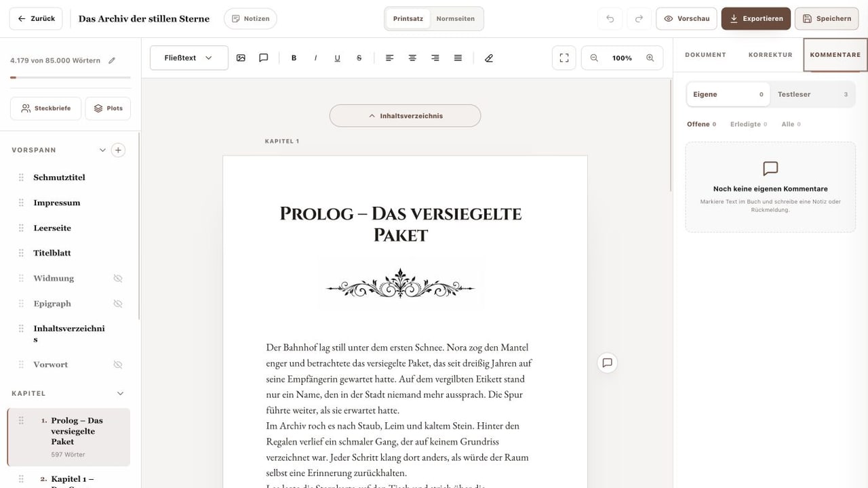This screenshot has width=868, height=488.
Task: Click the clear formatting eraser icon
Action: (489, 58)
